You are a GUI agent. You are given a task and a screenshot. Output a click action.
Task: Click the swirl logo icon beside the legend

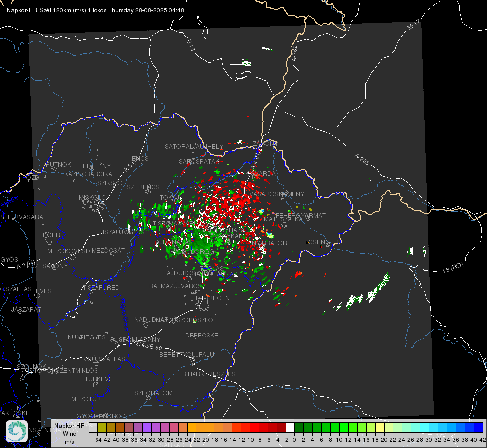[x=17, y=431]
